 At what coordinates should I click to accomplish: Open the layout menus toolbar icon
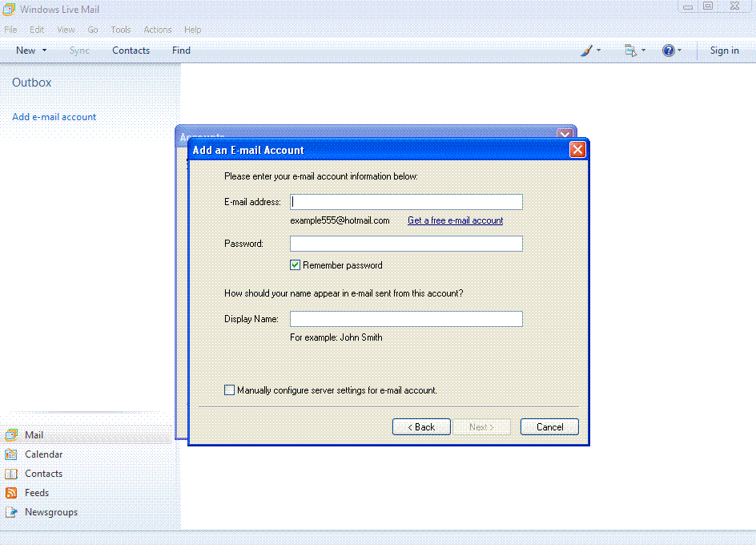click(630, 50)
